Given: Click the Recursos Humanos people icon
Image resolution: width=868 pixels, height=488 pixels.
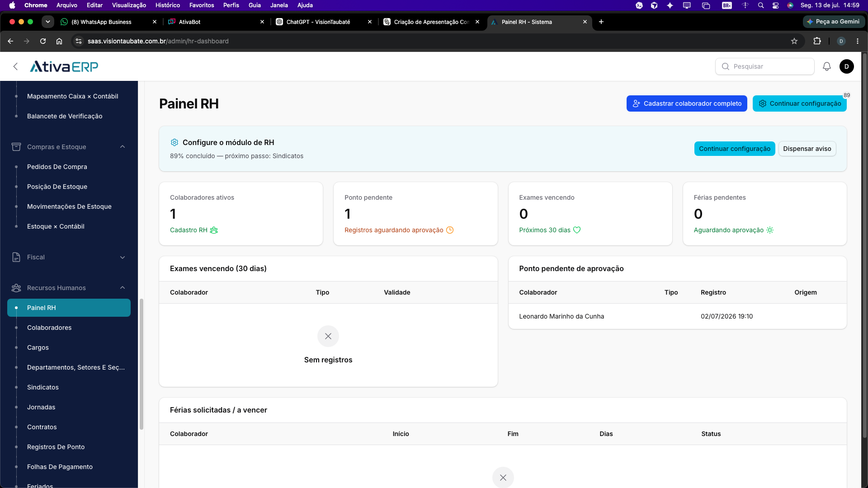Looking at the screenshot, I should pos(16,288).
